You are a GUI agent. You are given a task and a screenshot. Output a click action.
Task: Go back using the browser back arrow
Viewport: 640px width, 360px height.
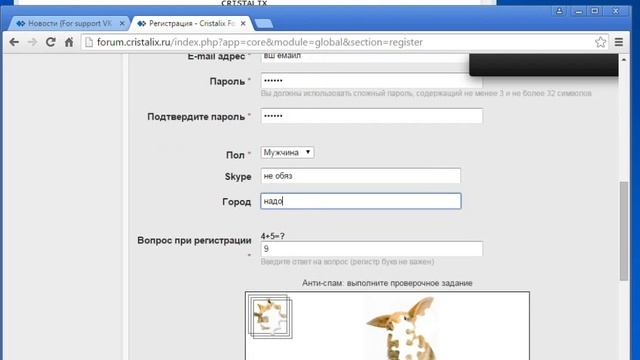(x=14, y=42)
